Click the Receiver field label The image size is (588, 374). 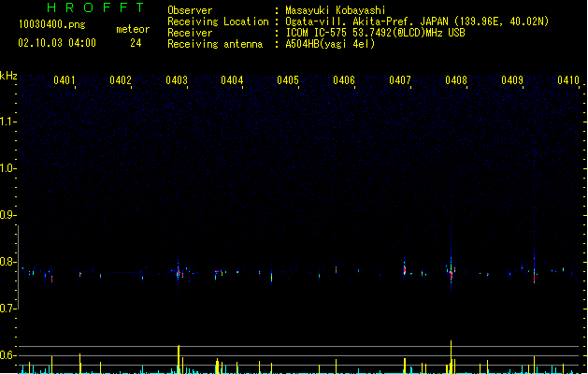tap(190, 33)
